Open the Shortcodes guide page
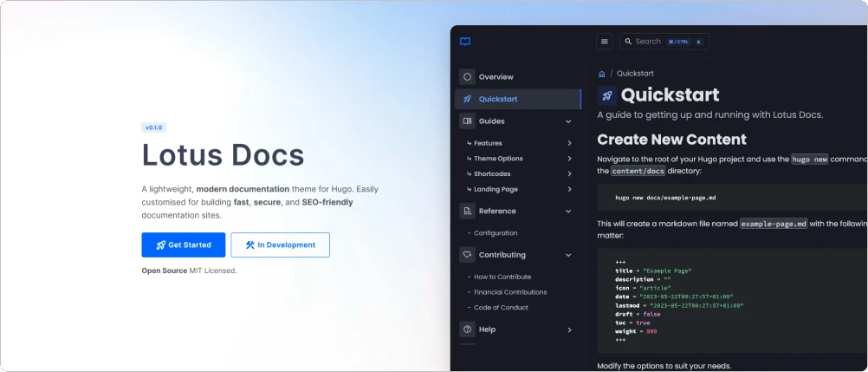The width and height of the screenshot is (868, 372). (493, 174)
